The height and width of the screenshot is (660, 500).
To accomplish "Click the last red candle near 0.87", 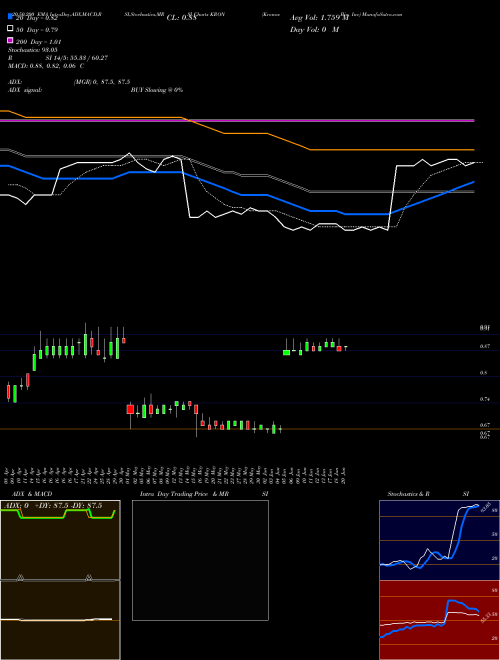I will (x=339, y=349).
